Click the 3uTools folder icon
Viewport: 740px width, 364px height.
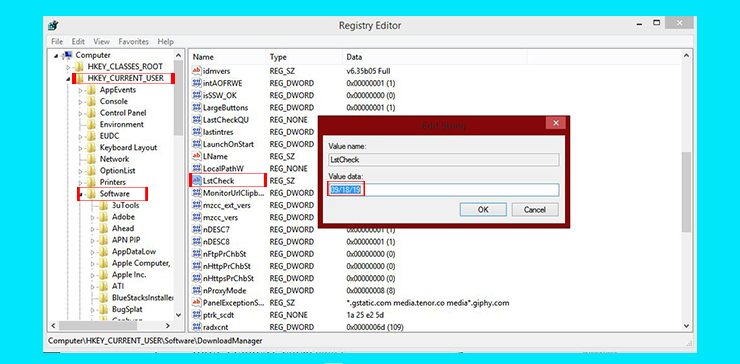104,205
